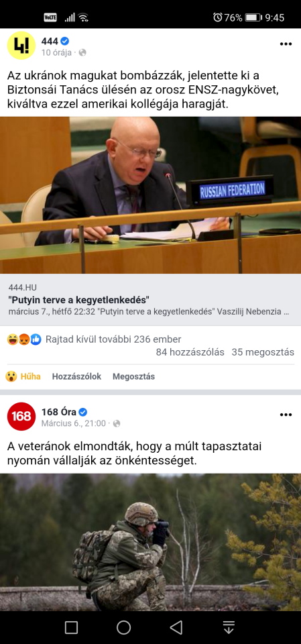The width and height of the screenshot is (301, 644).
Task: Open options menu for 168 Óra post
Action: [x=286, y=415]
